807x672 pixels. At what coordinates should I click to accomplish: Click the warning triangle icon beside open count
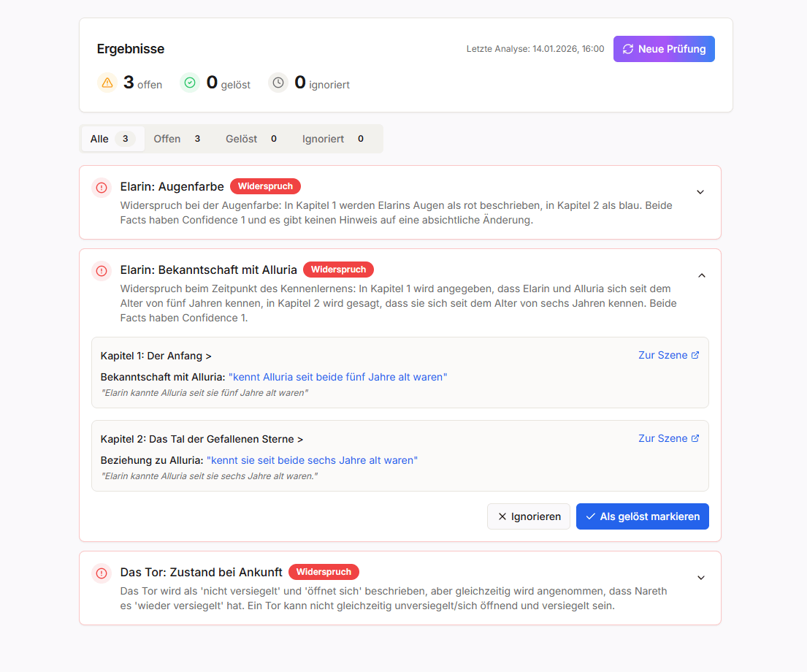(107, 83)
